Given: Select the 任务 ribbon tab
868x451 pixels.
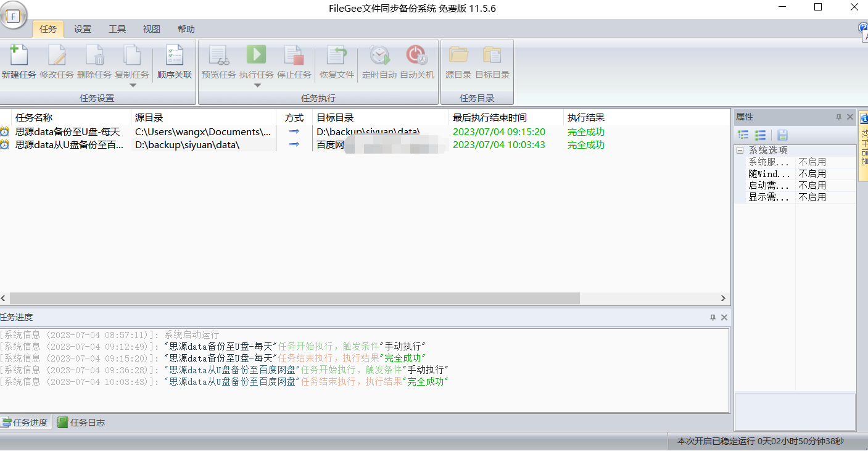Looking at the screenshot, I should click(48, 29).
